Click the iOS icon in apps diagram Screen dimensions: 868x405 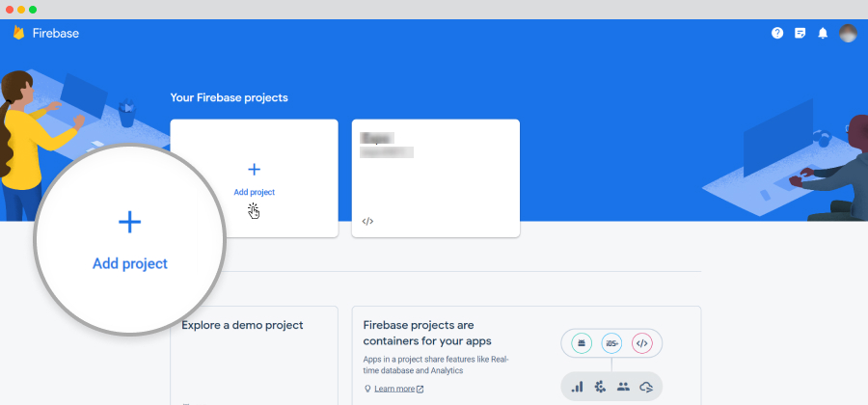(611, 343)
